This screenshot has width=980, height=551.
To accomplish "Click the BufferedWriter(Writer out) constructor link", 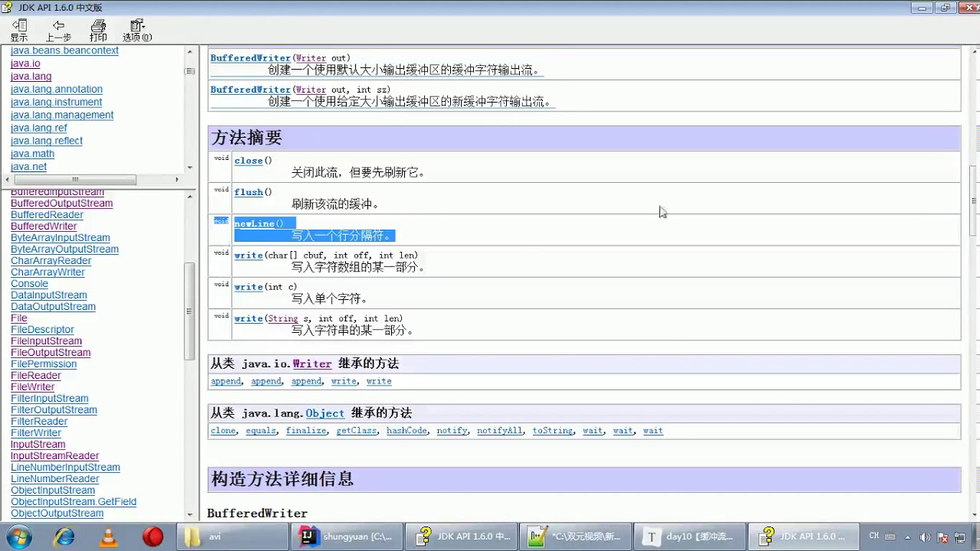I will tap(250, 58).
